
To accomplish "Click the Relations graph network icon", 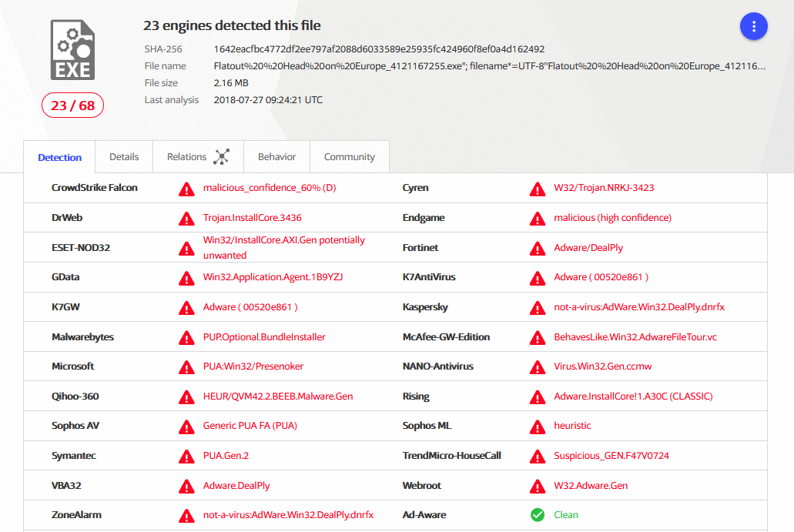I will click(221, 157).
